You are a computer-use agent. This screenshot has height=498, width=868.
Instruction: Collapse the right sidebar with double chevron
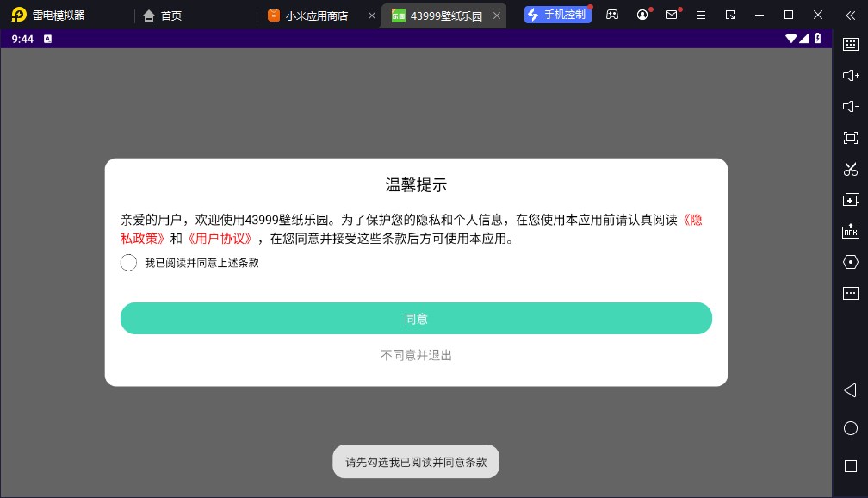(x=851, y=15)
